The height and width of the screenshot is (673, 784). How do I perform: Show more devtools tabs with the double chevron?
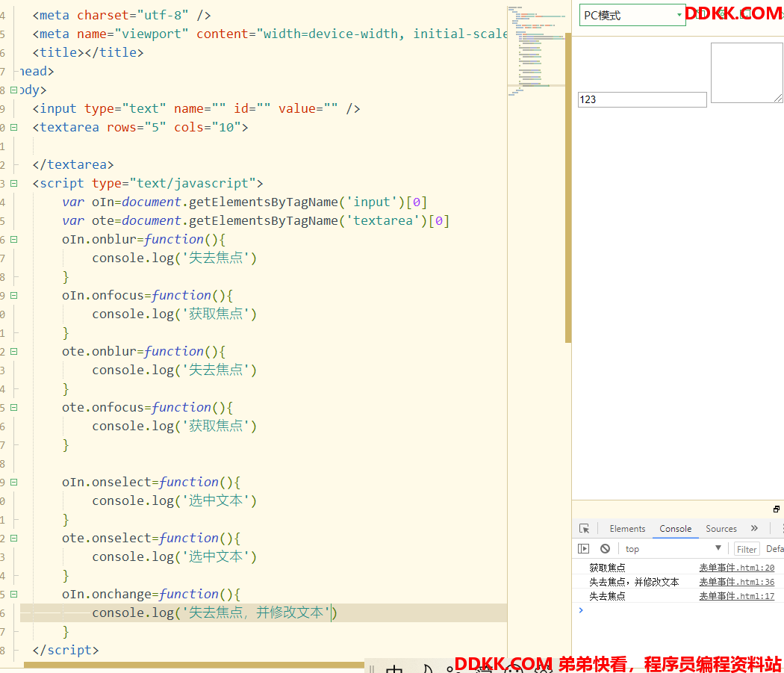[754, 528]
